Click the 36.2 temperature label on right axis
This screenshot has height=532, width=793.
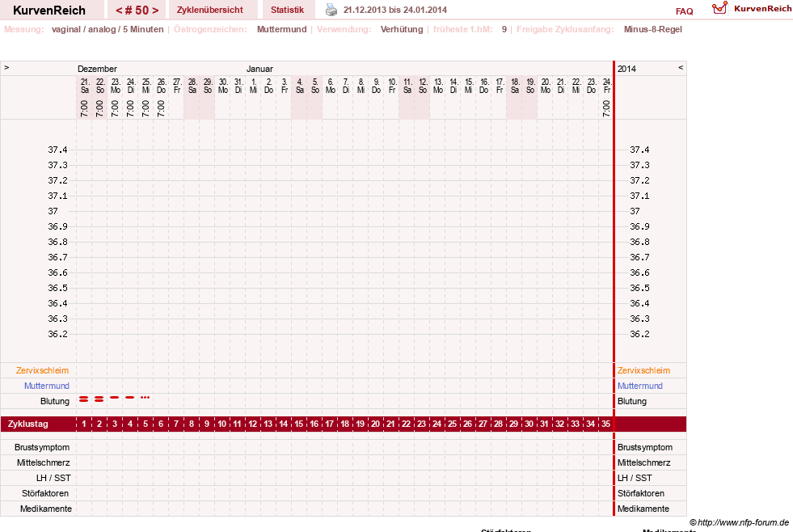tap(639, 334)
